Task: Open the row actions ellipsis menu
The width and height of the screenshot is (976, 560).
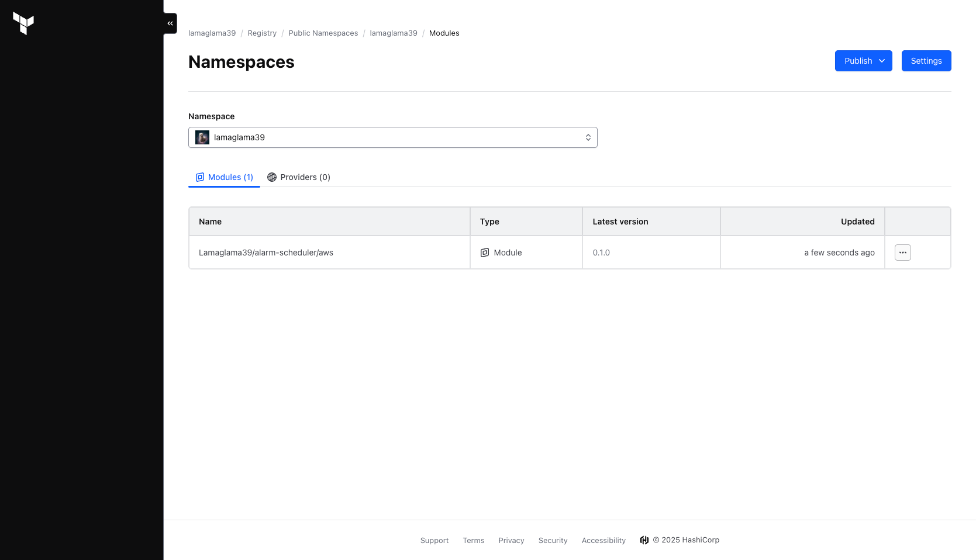Action: (903, 253)
